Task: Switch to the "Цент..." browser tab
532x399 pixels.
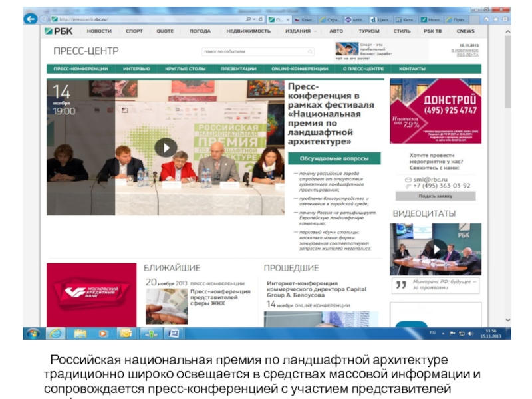Action: click(x=380, y=20)
